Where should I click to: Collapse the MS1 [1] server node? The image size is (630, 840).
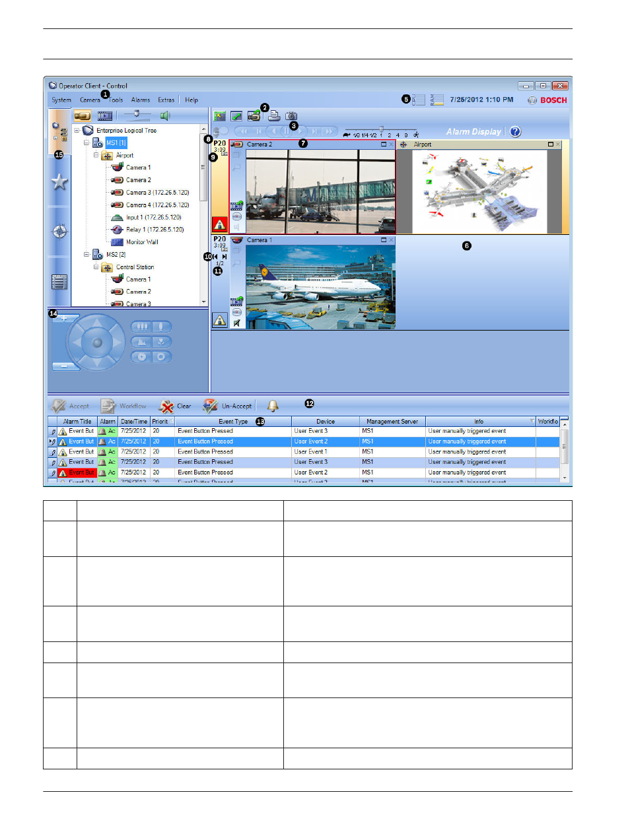[87, 143]
